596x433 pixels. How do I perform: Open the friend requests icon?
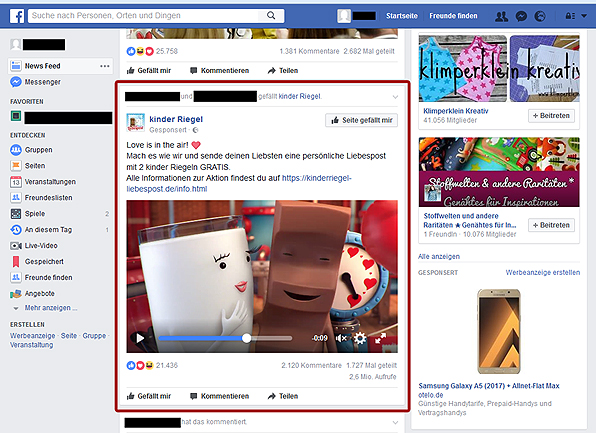[x=501, y=16]
